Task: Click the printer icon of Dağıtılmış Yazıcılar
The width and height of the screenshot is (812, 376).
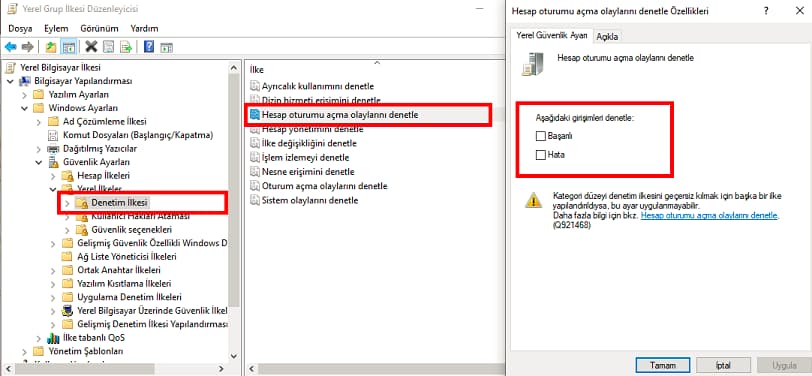Action: tap(53, 149)
